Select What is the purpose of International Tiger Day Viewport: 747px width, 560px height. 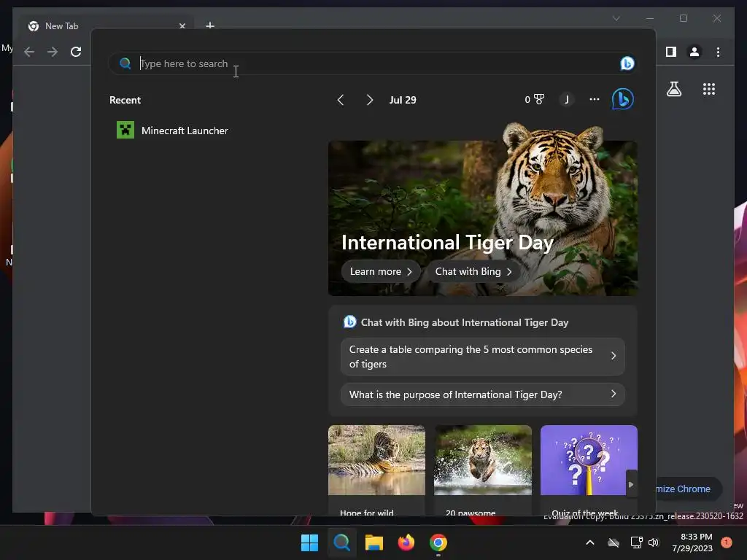(483, 394)
